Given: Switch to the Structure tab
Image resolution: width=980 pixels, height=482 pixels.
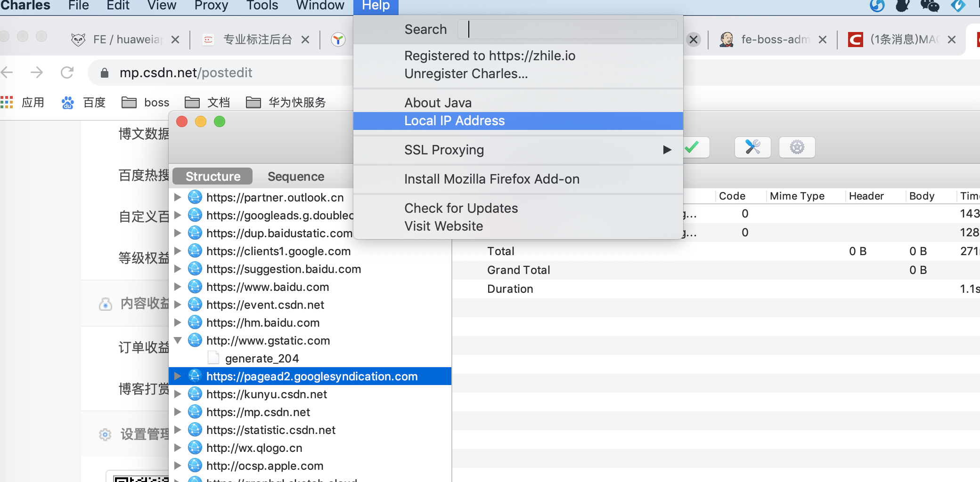Looking at the screenshot, I should coord(213,177).
